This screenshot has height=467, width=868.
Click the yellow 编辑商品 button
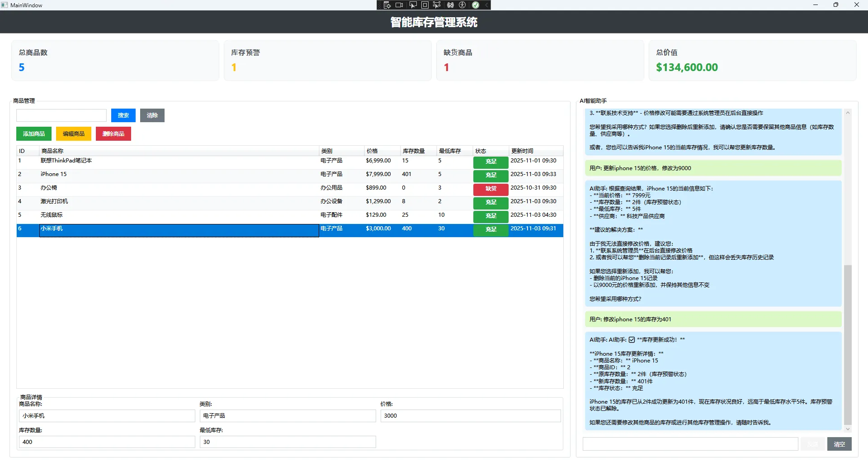[74, 134]
